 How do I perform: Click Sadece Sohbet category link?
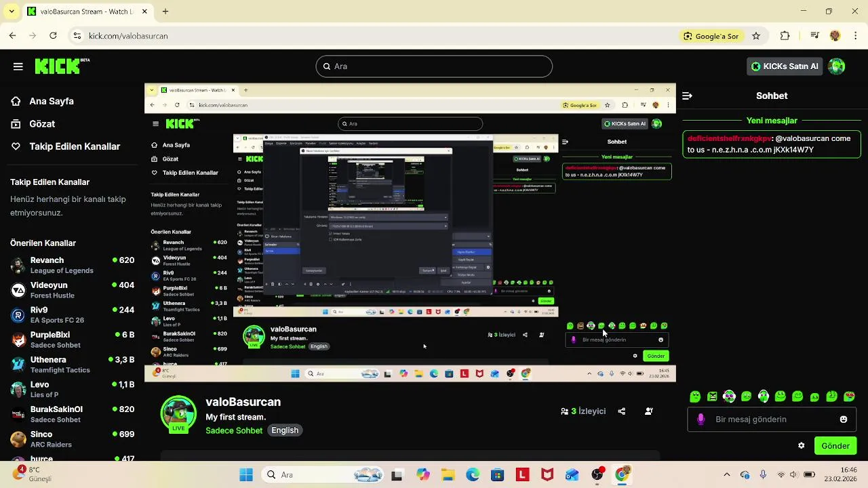[234, 430]
